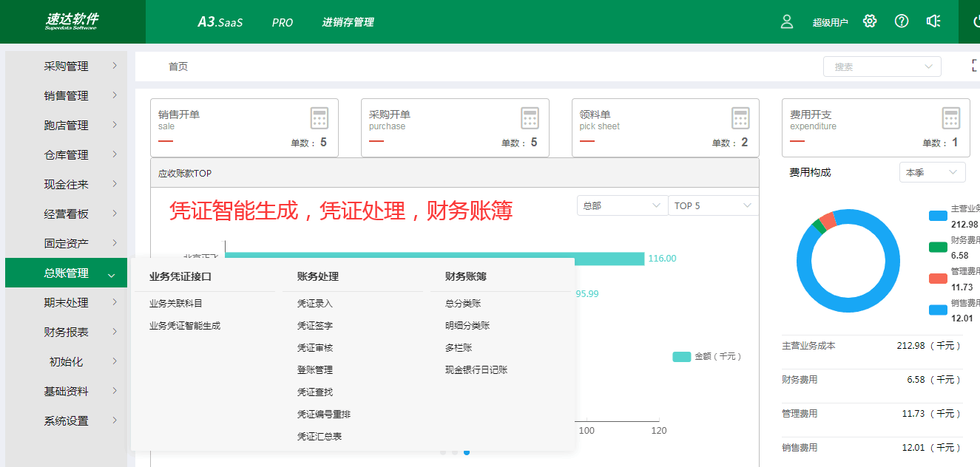The image size is (980, 467).
Task: Open 业务凭证智能生成 entry
Action: pyautogui.click(x=185, y=325)
